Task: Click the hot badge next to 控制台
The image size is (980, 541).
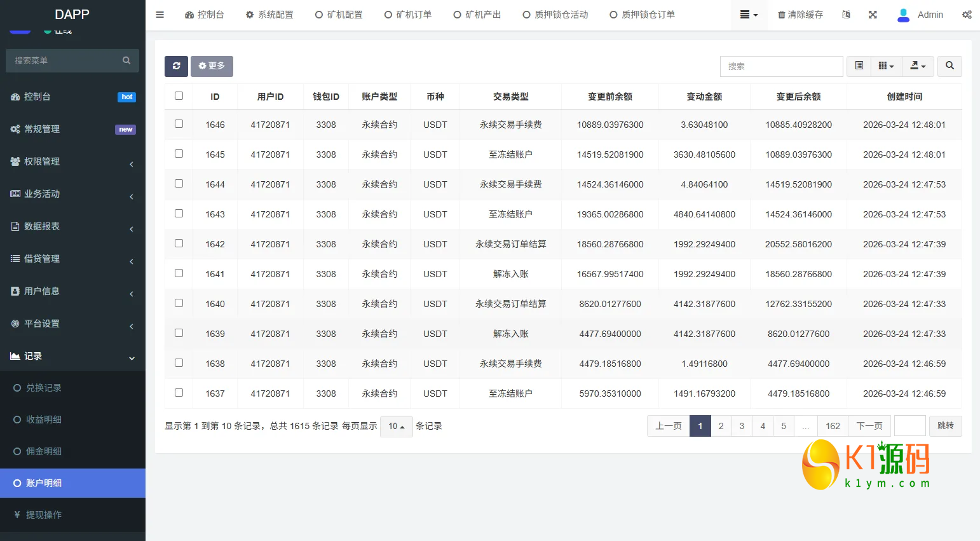Action: coord(126,97)
